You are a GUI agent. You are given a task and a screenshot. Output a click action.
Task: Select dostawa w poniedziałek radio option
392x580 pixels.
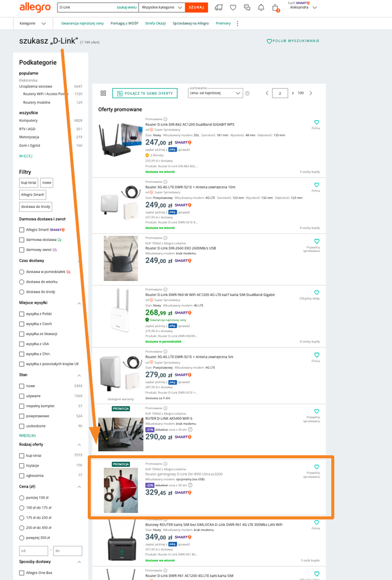(x=21, y=272)
